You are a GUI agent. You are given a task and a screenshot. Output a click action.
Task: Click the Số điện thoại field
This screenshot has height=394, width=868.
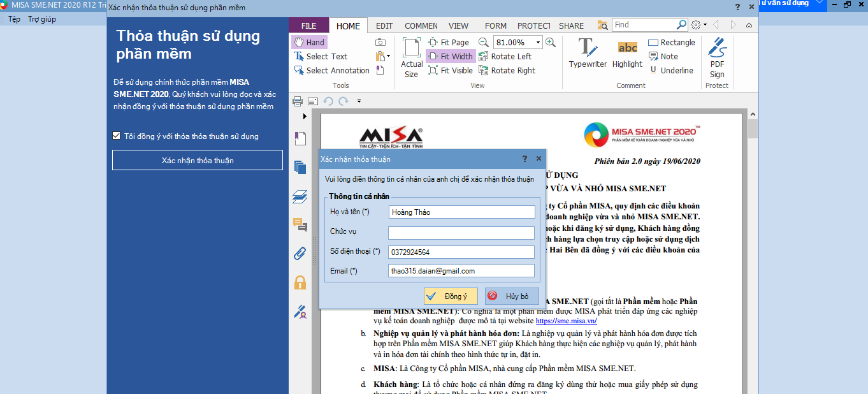461,252
